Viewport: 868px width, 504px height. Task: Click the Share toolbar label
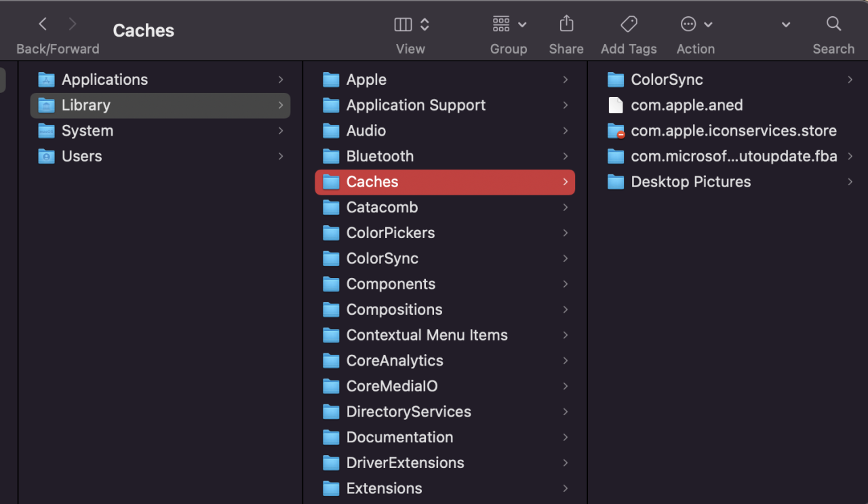566,49
